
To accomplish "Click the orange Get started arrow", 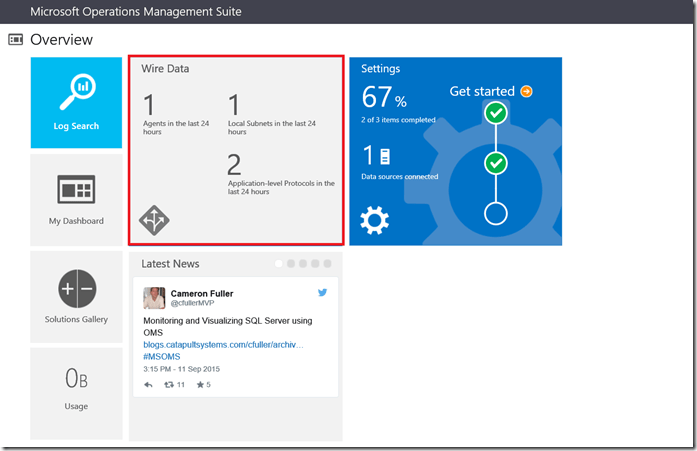I will pyautogui.click(x=526, y=92).
